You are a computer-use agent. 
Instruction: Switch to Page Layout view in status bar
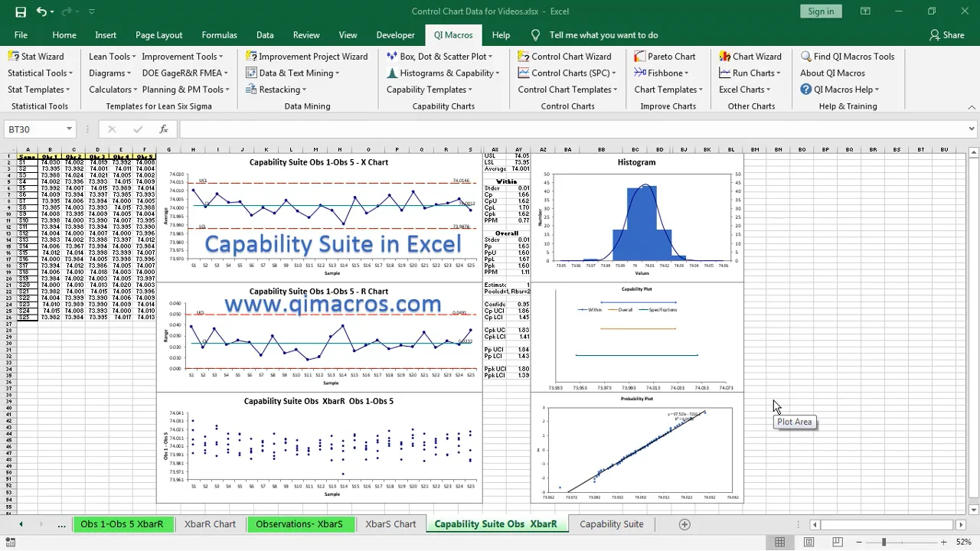click(808, 543)
